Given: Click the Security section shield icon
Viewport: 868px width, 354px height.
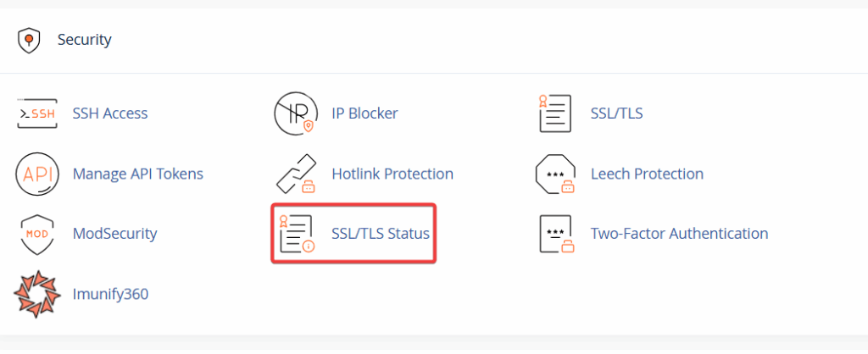Looking at the screenshot, I should pyautogui.click(x=30, y=40).
